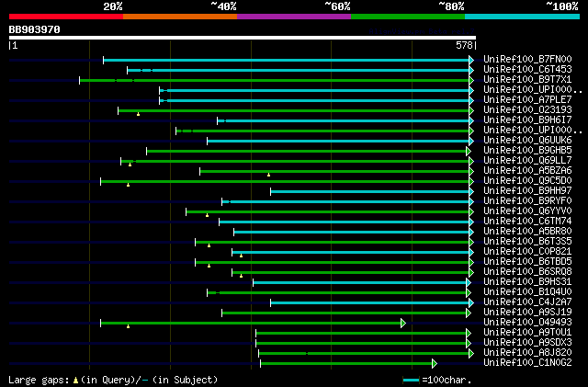Click the red 20% identity legend segment
Viewport: 588px width, 387px height.
pos(66,17)
